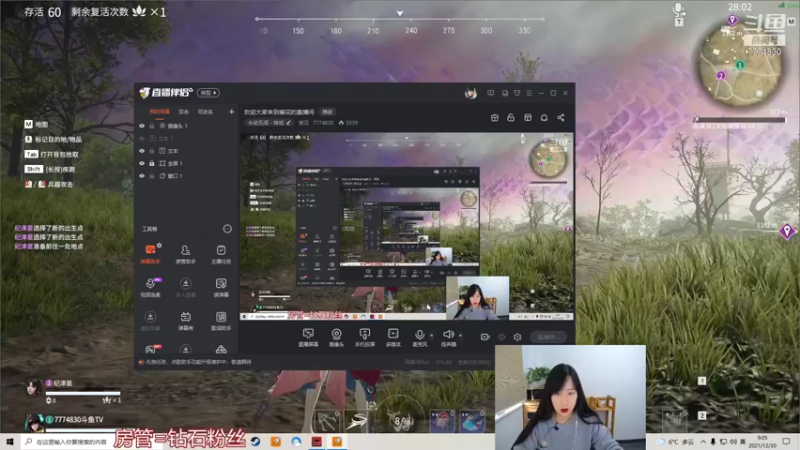Edit the game category tag
The height and width of the screenshot is (450, 800).
pyautogui.click(x=269, y=123)
